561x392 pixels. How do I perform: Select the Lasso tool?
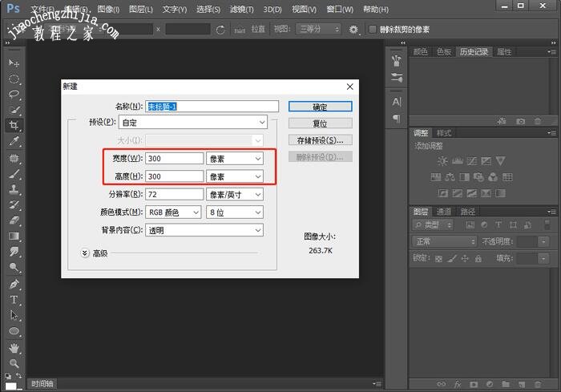click(14, 94)
